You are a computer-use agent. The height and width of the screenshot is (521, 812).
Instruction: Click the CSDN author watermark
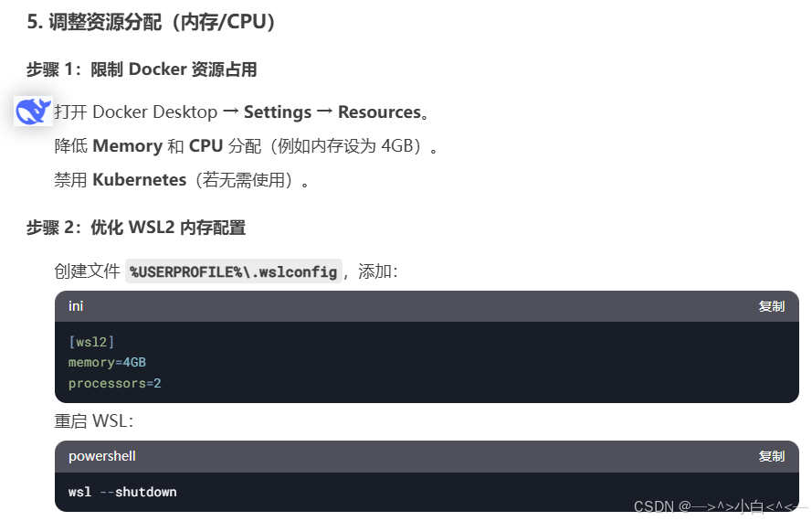tap(721, 506)
